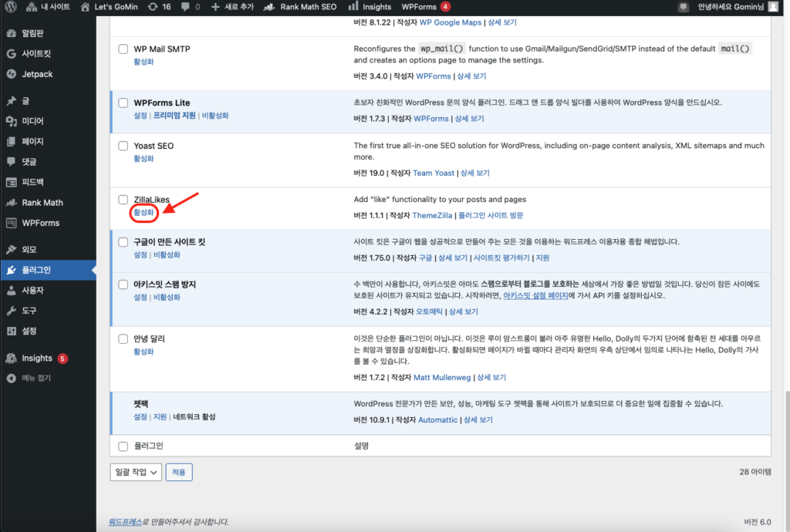
Task: Open the Insights notification badge showing 5
Action: pos(62,359)
